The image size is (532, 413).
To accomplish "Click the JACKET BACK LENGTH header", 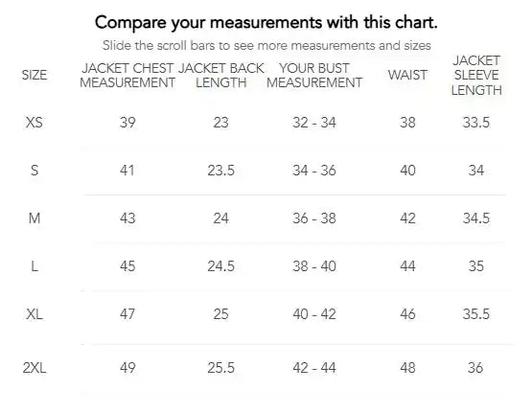I will [220, 76].
